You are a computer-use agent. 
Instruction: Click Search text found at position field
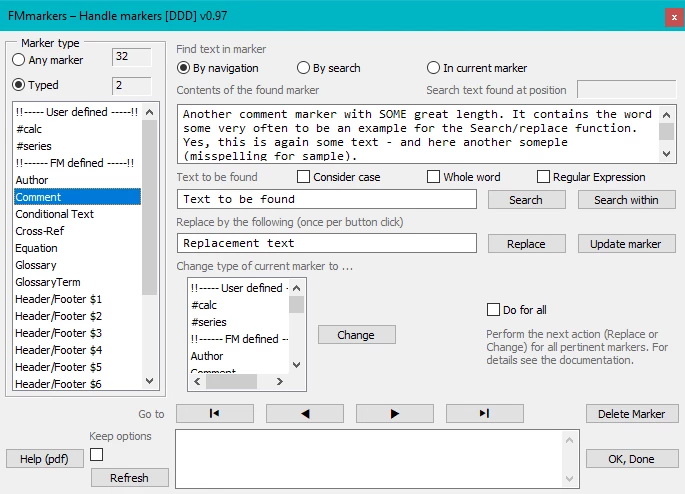[626, 90]
